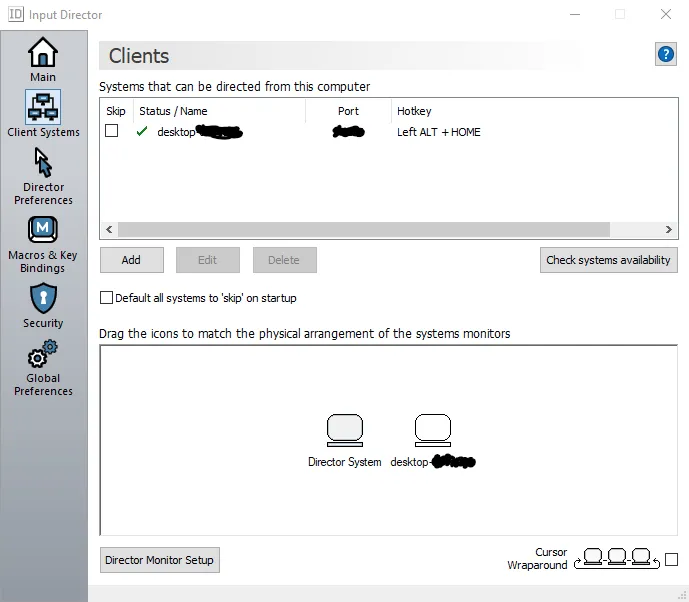Screen dimensions: 689x602
Task: Click the client list horizontal scrollbar thumb
Action: 364,229
